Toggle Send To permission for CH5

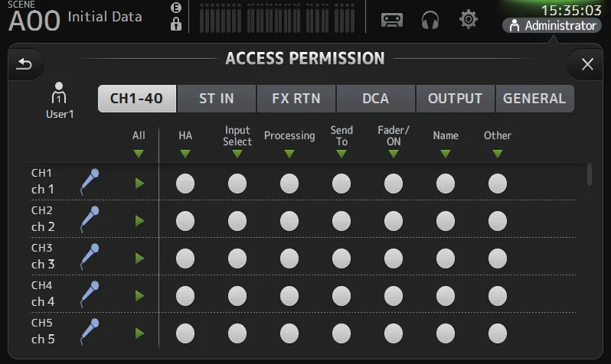click(x=341, y=333)
